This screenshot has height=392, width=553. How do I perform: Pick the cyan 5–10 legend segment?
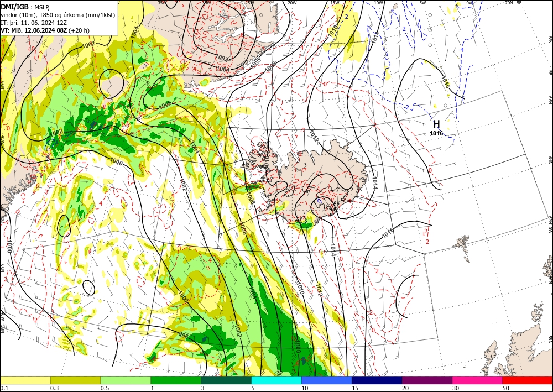coord(276,380)
